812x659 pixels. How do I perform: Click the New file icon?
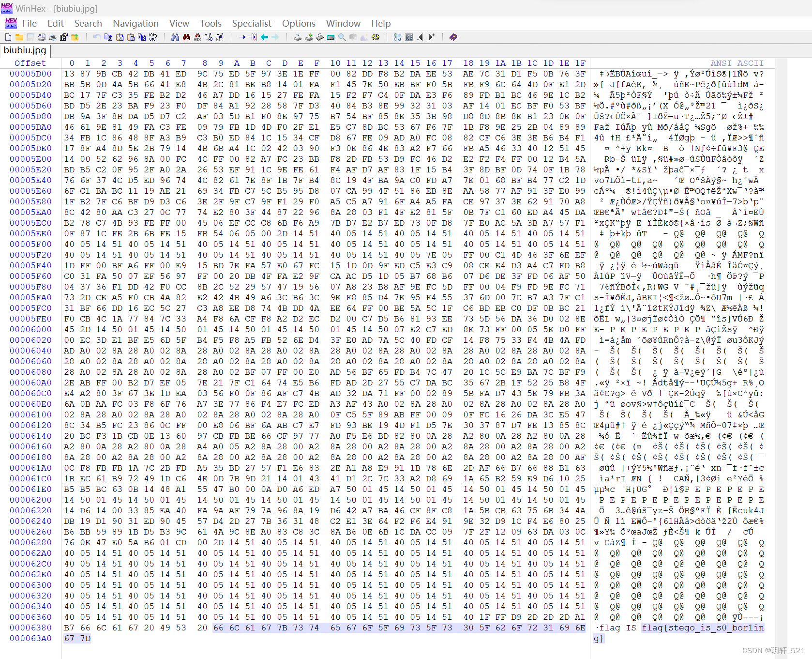pos(8,37)
